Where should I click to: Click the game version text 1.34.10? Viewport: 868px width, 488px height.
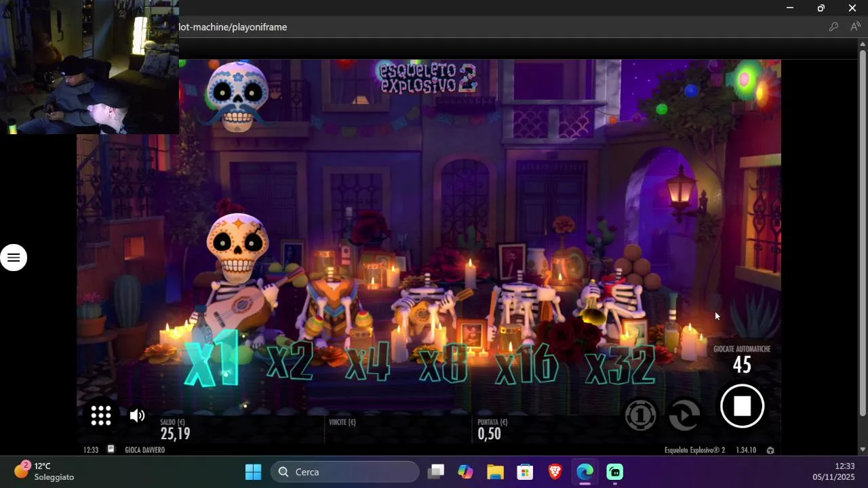[x=746, y=450]
